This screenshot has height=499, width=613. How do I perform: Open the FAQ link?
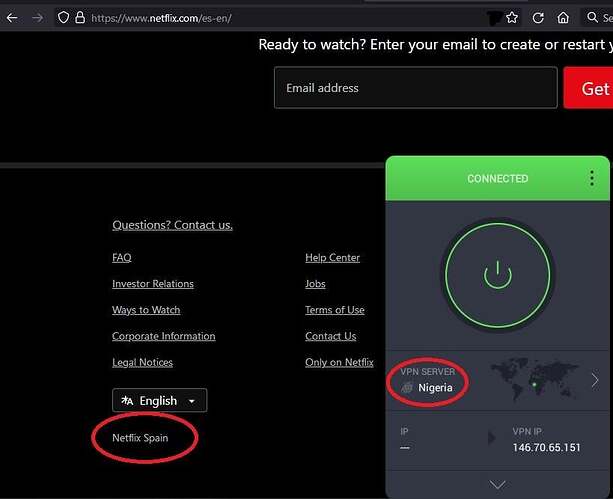click(122, 258)
